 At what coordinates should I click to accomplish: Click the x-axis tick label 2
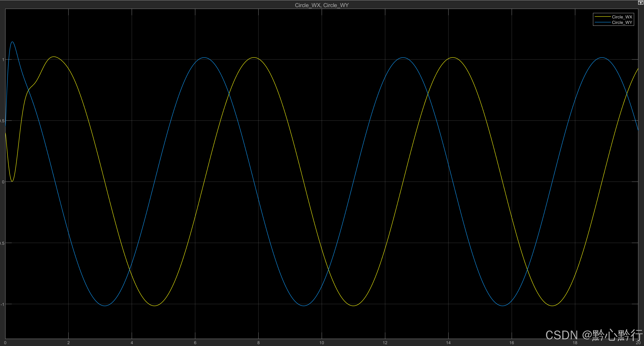pyautogui.click(x=69, y=343)
